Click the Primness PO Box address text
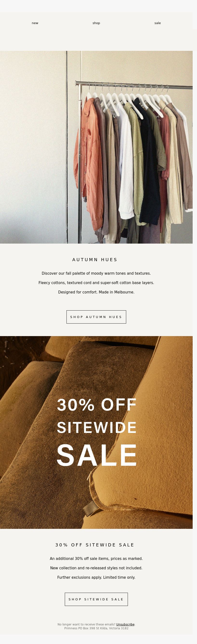Image resolution: width=197 pixels, height=644 pixels. [x=96, y=628]
